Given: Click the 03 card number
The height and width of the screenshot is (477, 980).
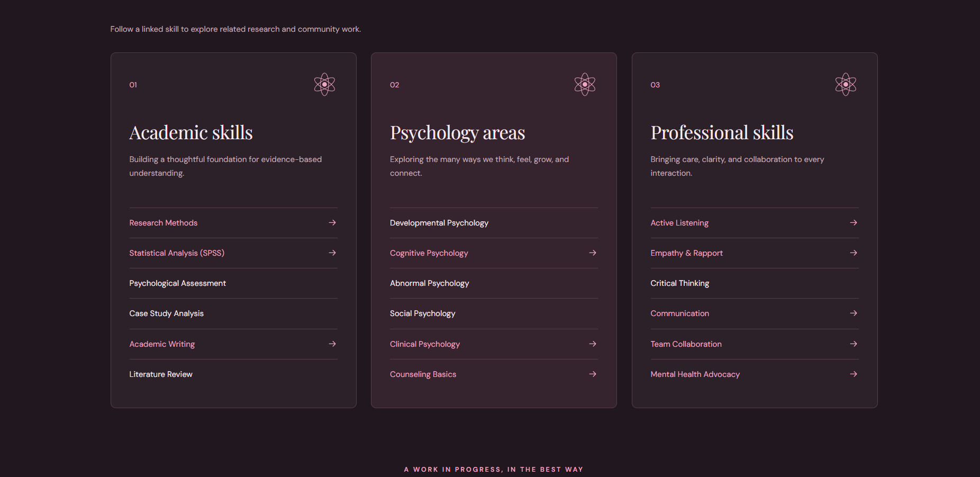Looking at the screenshot, I should pos(655,85).
